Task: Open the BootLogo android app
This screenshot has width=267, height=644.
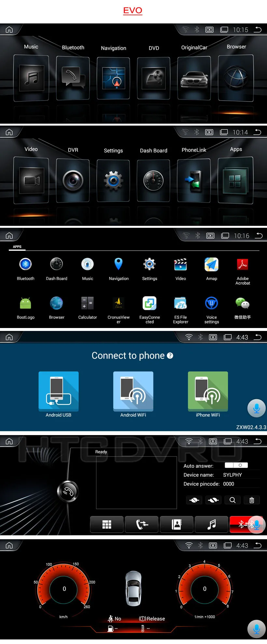Action: tap(26, 308)
